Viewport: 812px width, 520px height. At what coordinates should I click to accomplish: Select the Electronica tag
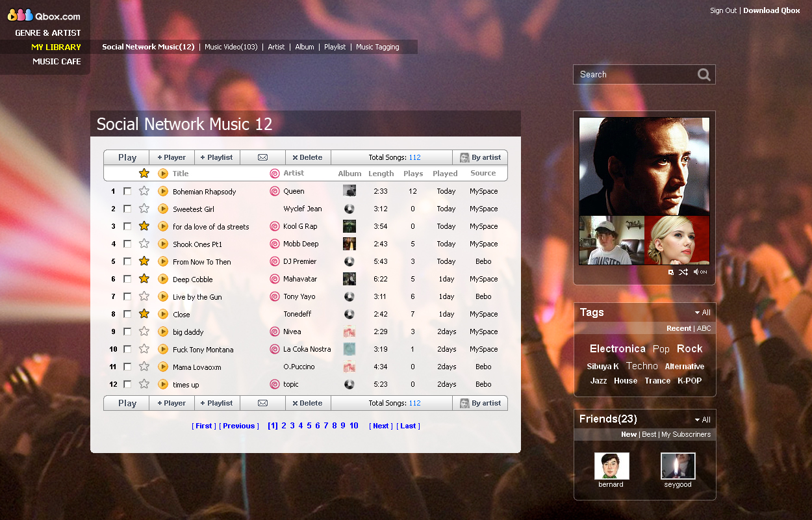click(x=618, y=348)
